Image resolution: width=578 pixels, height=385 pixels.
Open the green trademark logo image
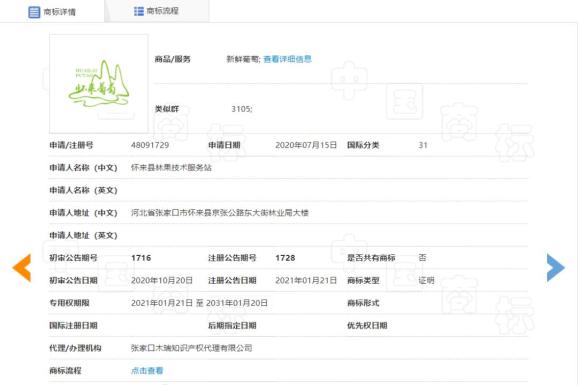coord(99,84)
